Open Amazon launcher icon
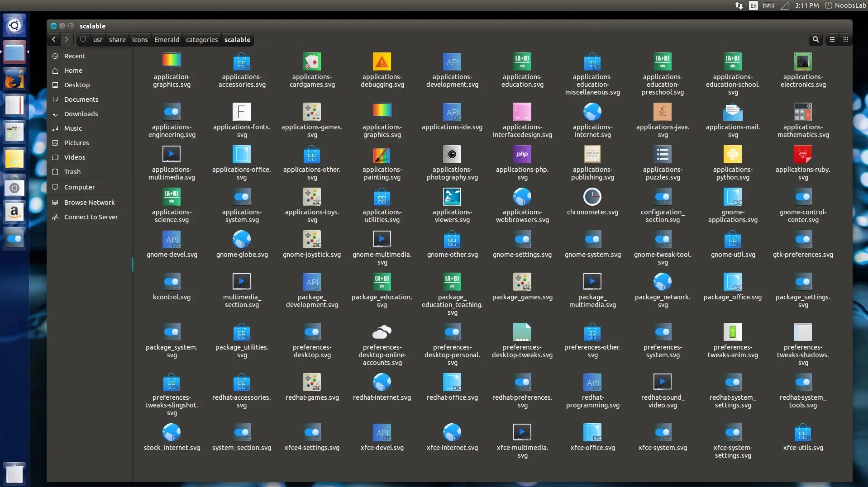The width and height of the screenshot is (868, 487). (14, 212)
